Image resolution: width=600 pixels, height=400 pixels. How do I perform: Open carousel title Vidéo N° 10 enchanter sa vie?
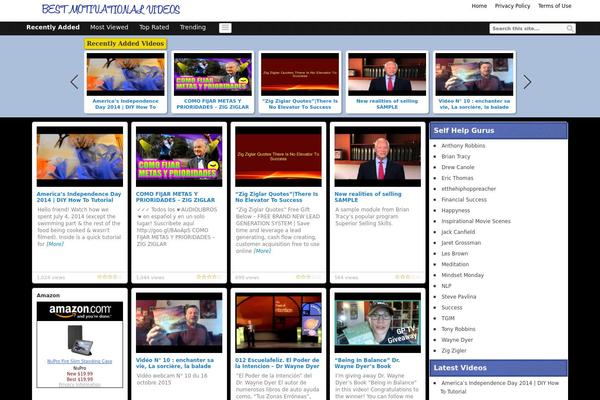coord(474,104)
